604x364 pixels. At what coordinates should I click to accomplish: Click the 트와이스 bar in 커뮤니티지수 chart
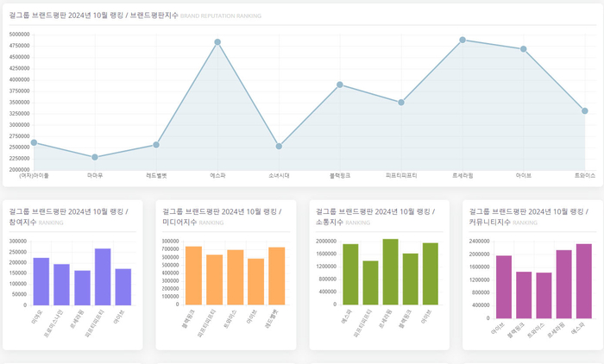point(544,296)
